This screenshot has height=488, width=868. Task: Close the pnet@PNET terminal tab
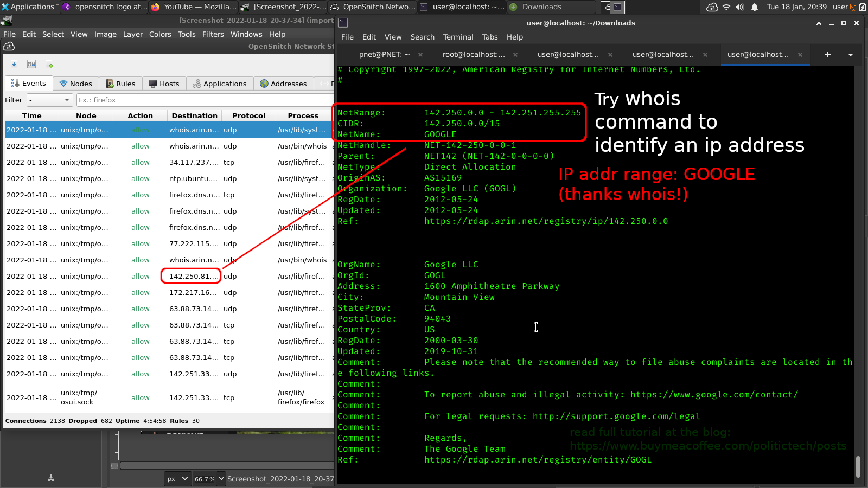[420, 55]
